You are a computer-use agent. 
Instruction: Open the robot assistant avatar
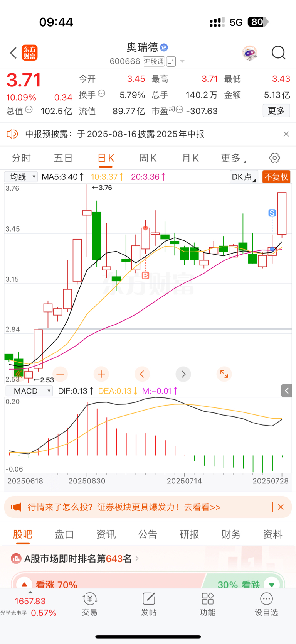[x=250, y=53]
